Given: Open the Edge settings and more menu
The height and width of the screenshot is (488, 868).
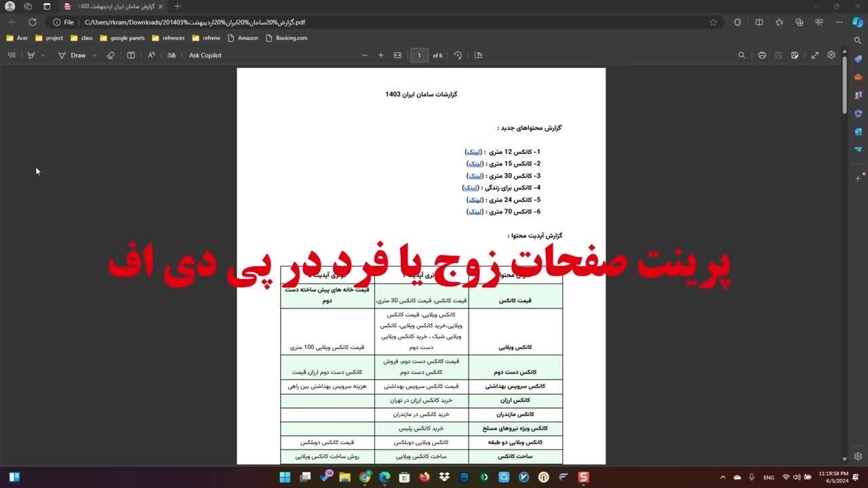Looking at the screenshot, I should pyautogui.click(x=838, y=22).
